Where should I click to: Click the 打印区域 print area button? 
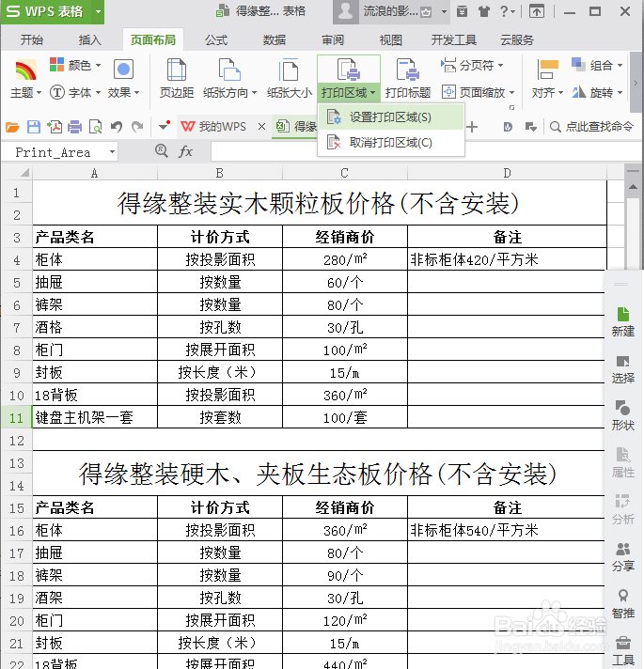(x=348, y=79)
